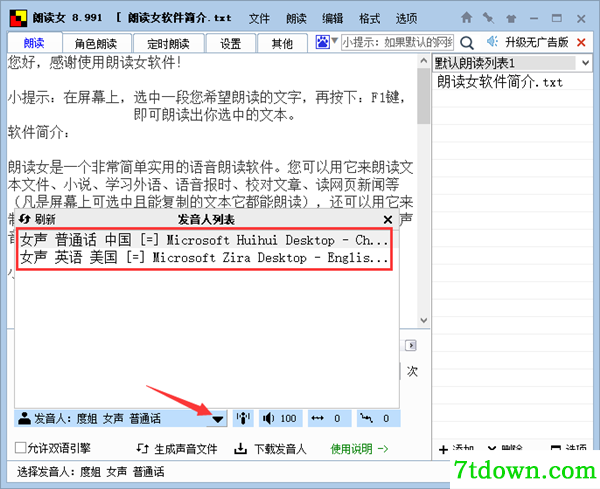The height and width of the screenshot is (489, 600).
Task: Switch to the 角色朗读 tab
Action: pos(97,43)
